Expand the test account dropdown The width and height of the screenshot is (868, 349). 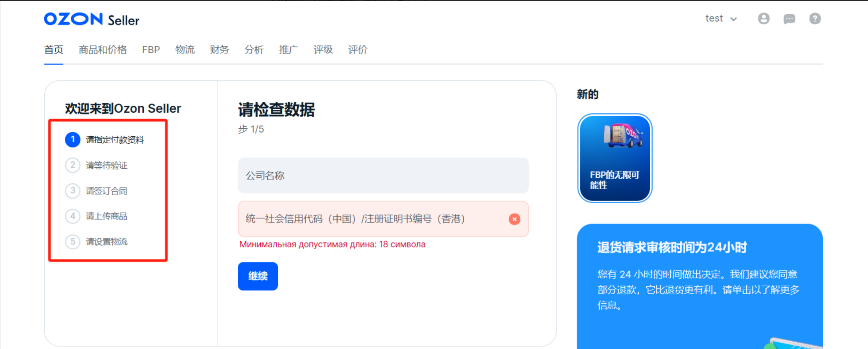click(721, 18)
